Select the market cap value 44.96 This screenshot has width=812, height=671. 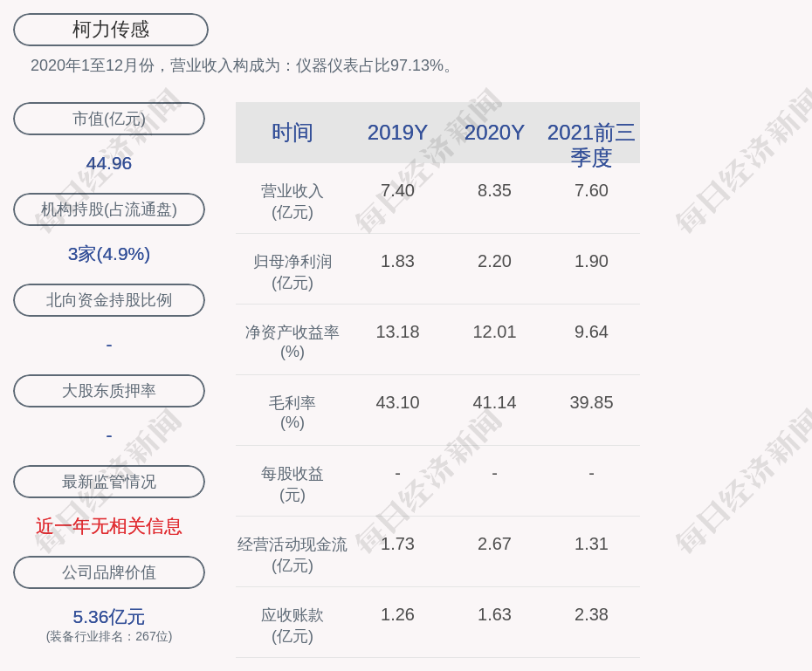coord(108,163)
